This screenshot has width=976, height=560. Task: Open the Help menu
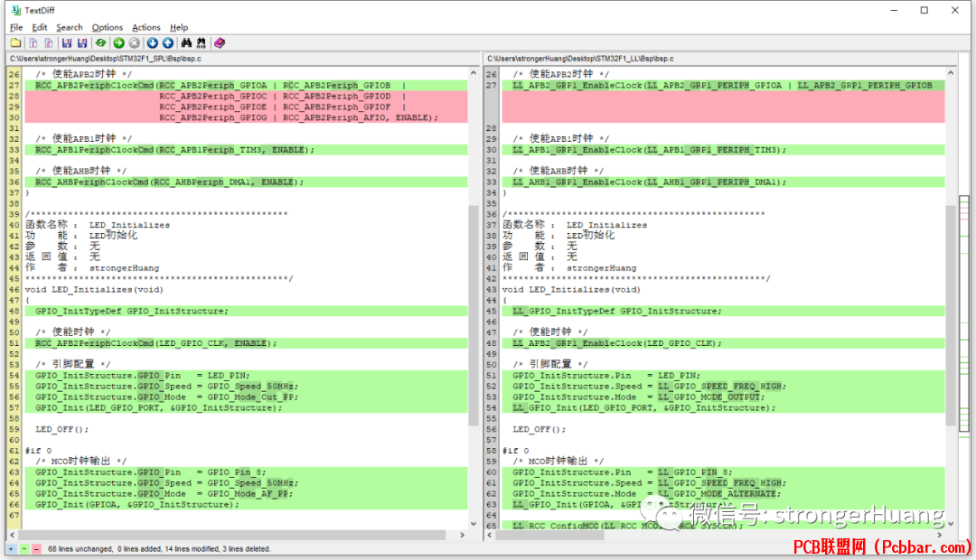pos(179,27)
